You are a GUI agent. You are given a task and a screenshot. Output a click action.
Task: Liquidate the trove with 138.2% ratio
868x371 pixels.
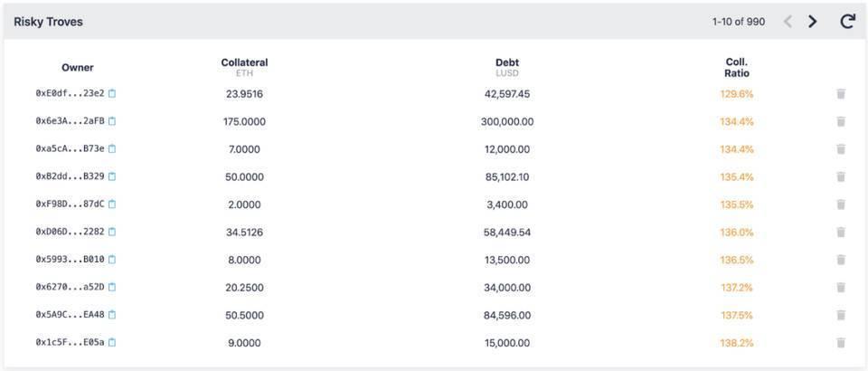click(x=841, y=343)
